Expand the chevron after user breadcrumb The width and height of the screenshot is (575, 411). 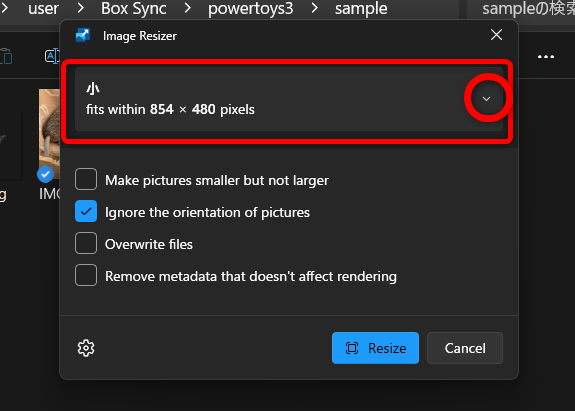[80, 8]
